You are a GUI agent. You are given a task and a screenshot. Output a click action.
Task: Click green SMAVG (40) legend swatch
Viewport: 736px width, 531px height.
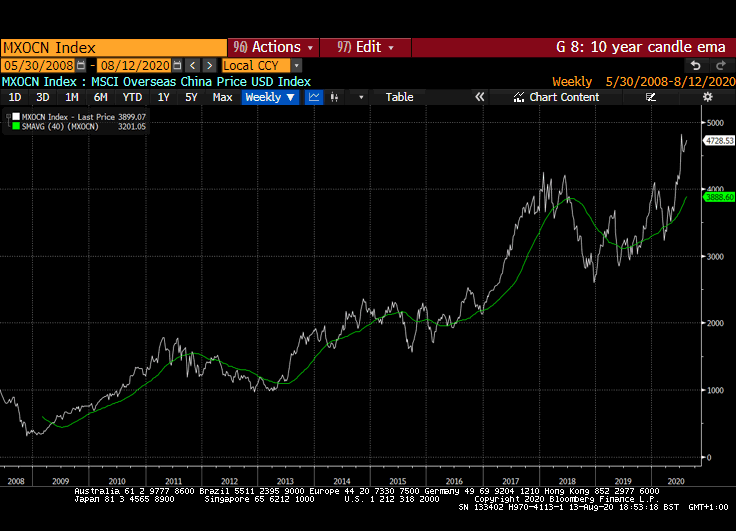point(16,126)
